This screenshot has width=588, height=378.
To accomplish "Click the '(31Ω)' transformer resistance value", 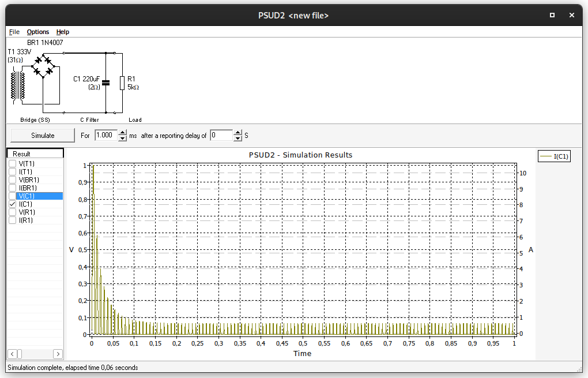I will [16, 60].
